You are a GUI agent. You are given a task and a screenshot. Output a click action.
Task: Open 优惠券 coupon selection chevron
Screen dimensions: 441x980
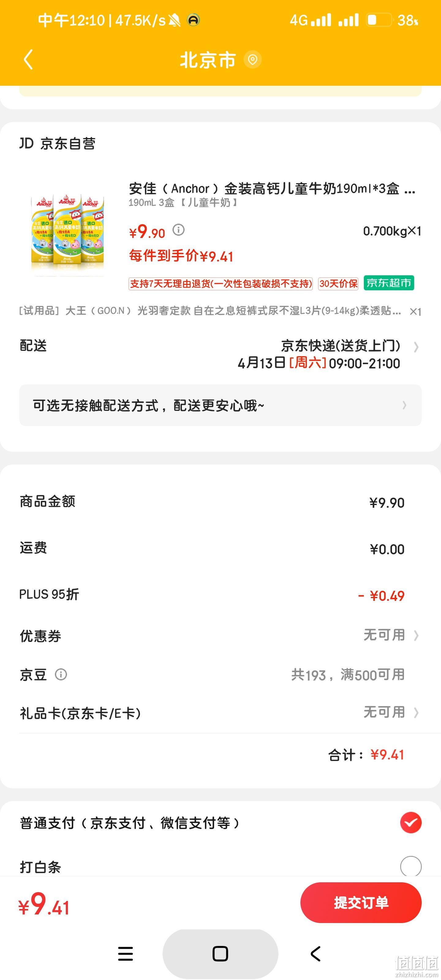pos(416,636)
